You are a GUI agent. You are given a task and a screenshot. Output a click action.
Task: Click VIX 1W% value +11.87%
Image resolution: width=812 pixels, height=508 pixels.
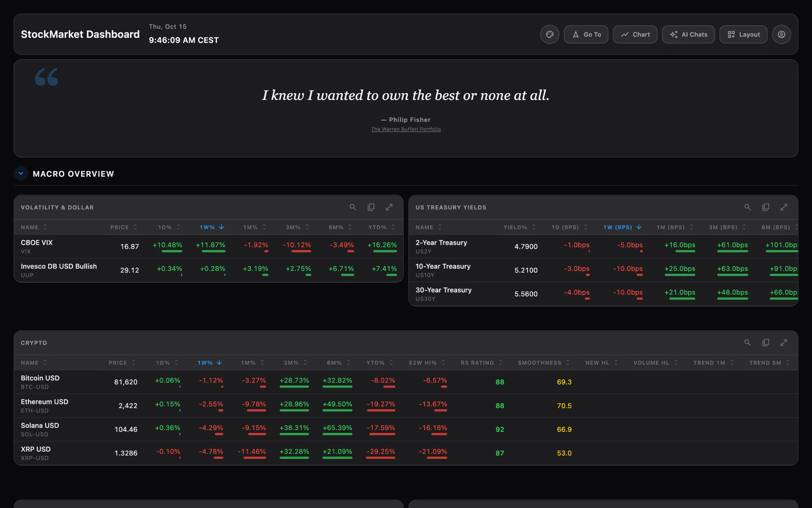[x=210, y=245]
